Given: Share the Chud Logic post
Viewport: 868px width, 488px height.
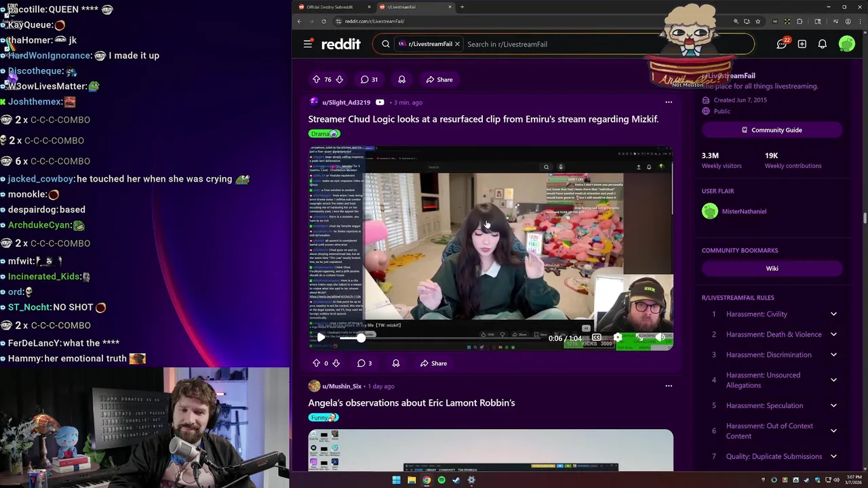Looking at the screenshot, I should point(433,363).
